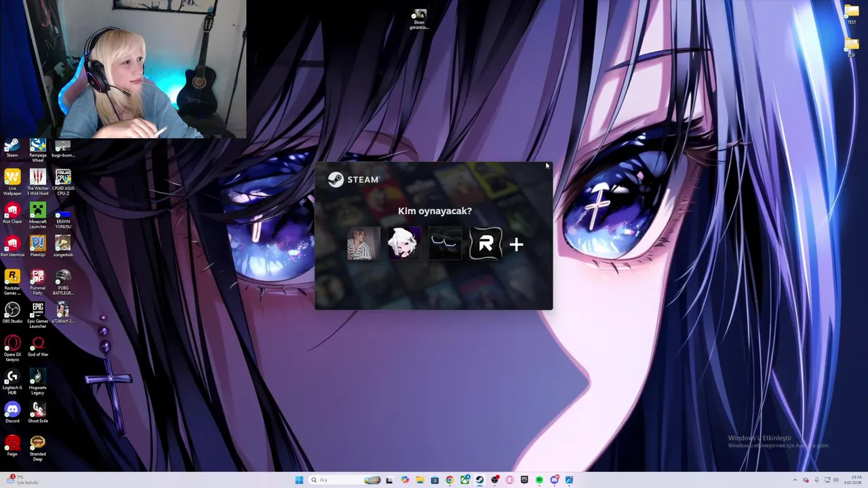Open Epic Games from the taskbar
The height and width of the screenshot is (488, 868).
coord(524,480)
